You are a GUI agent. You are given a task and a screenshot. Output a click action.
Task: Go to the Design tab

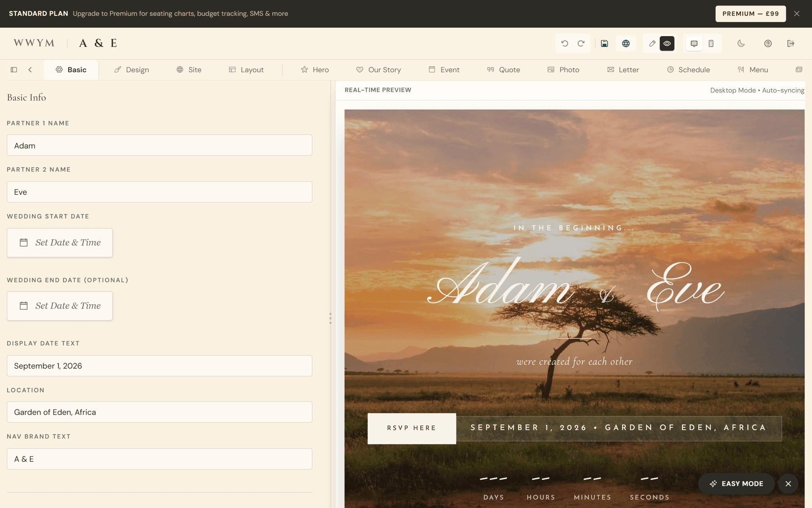tap(131, 70)
